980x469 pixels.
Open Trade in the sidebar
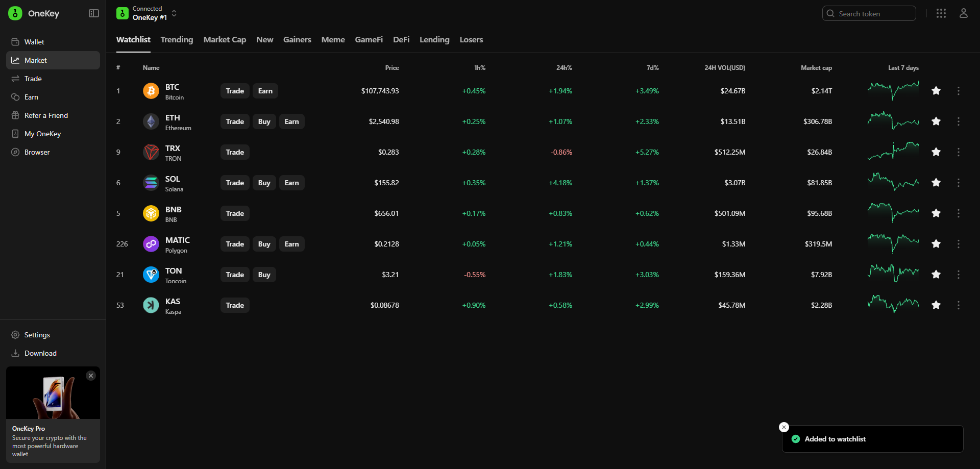click(53, 79)
